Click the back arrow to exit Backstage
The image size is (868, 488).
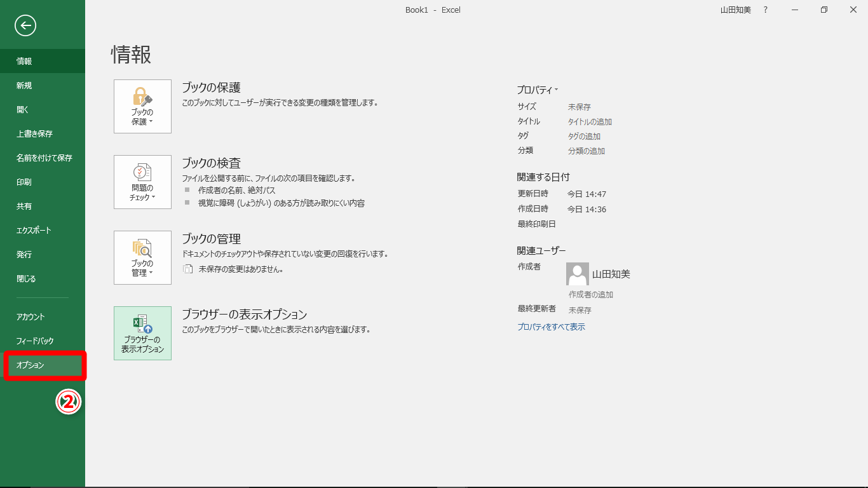(26, 25)
